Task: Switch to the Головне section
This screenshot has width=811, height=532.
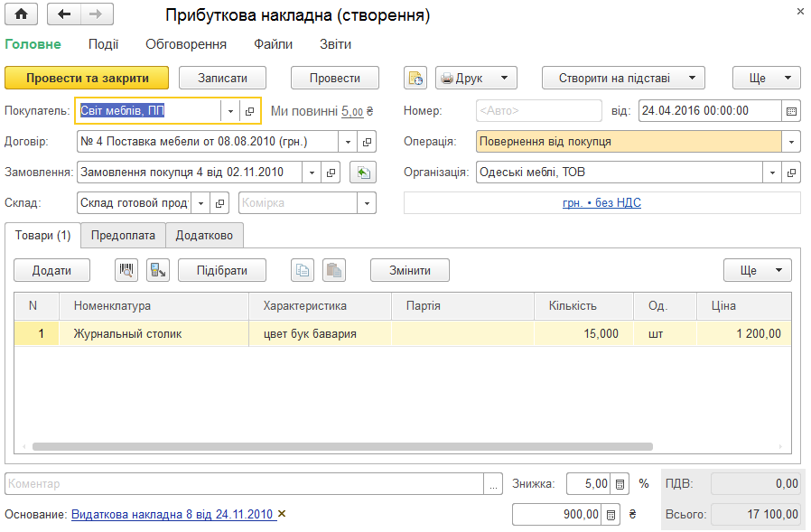Action: point(33,44)
